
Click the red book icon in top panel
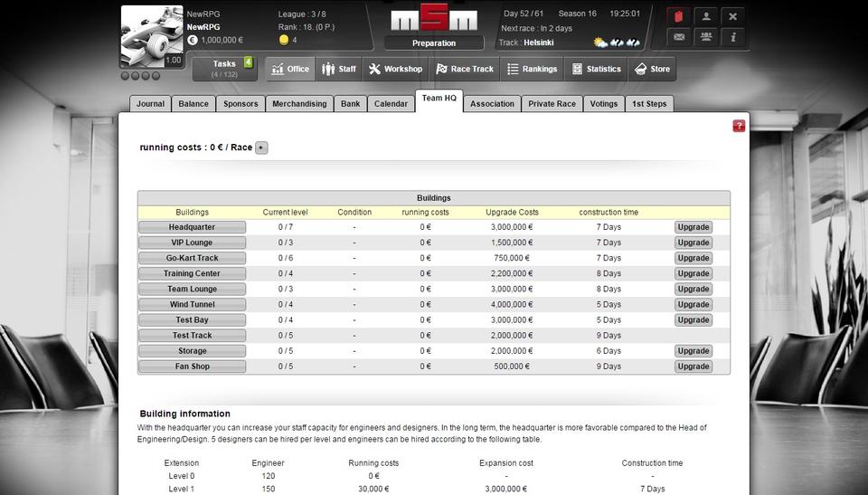coord(679,16)
